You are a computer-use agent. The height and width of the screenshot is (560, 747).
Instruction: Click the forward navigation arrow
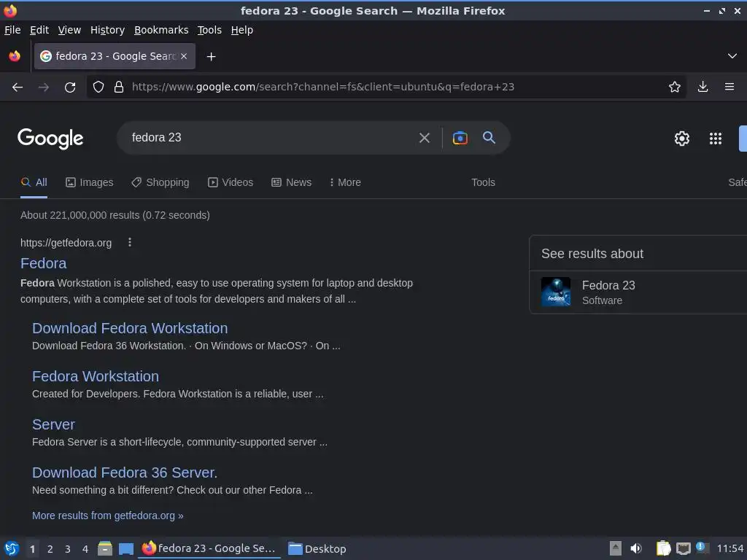pyautogui.click(x=43, y=87)
